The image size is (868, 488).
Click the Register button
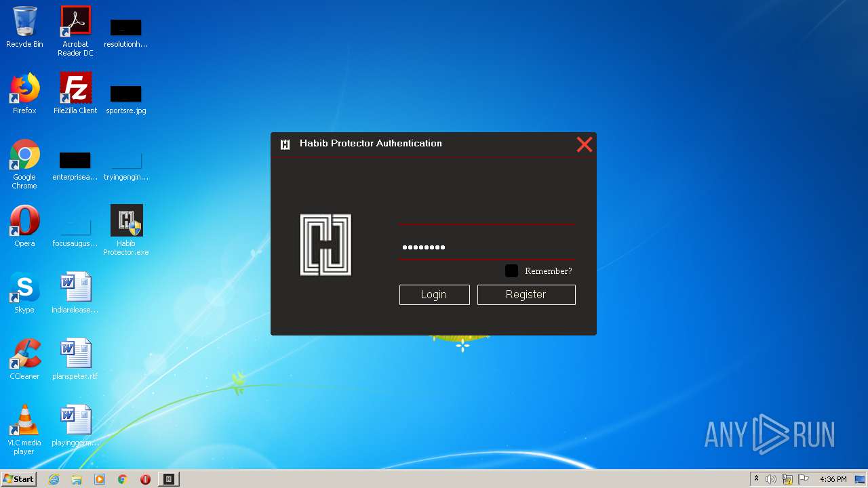click(526, 294)
